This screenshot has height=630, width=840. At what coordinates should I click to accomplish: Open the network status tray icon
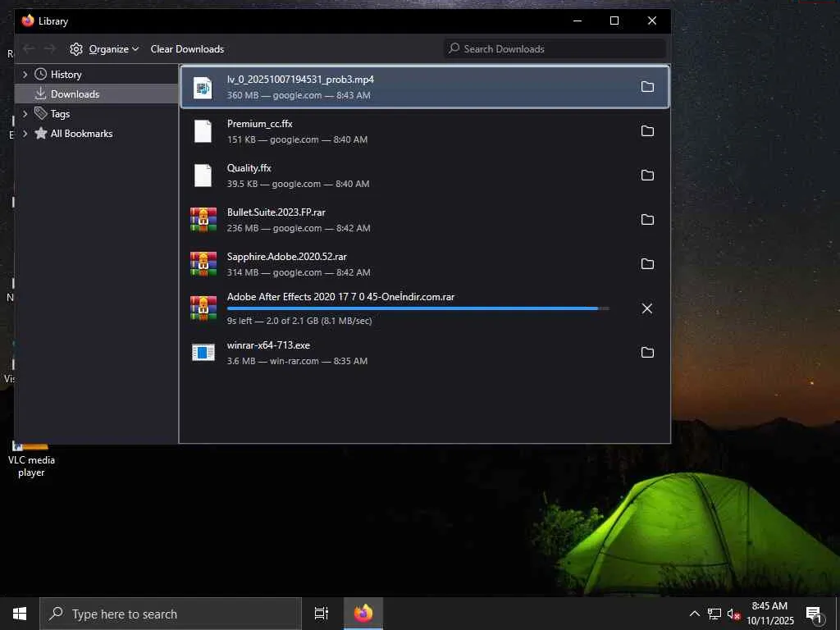coord(714,614)
